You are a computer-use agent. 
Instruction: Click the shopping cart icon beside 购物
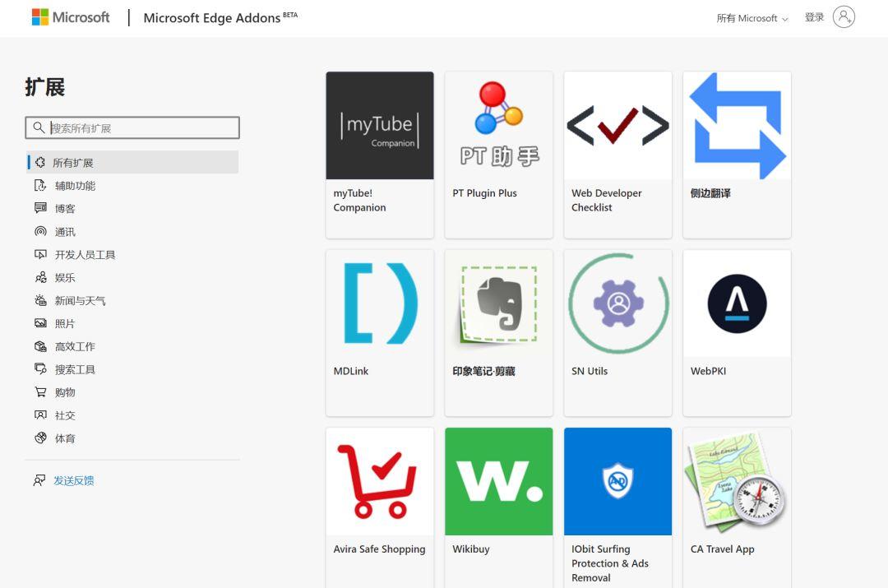40,392
